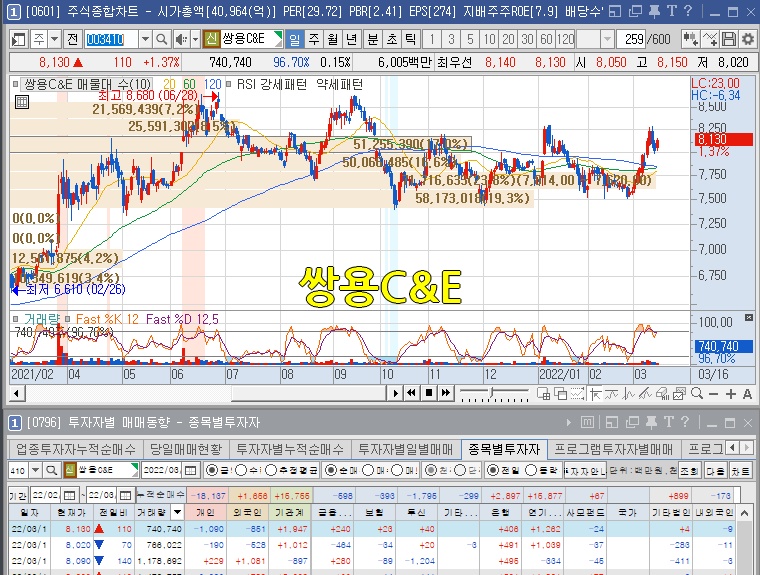
Task: Click the add line-chart overlay icon
Action: (710, 39)
